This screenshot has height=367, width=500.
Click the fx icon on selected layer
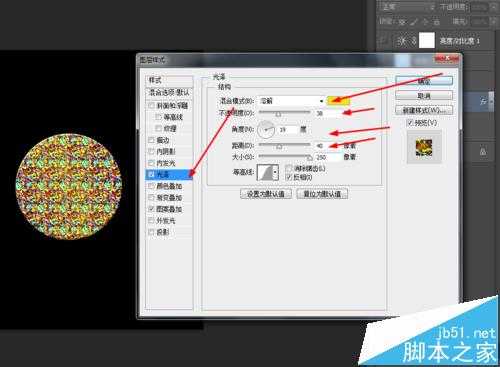[x=483, y=101]
